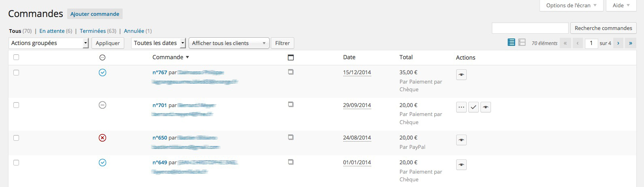The image size is (644, 187).
Task: Filter orders by En attente status
Action: pos(52,31)
